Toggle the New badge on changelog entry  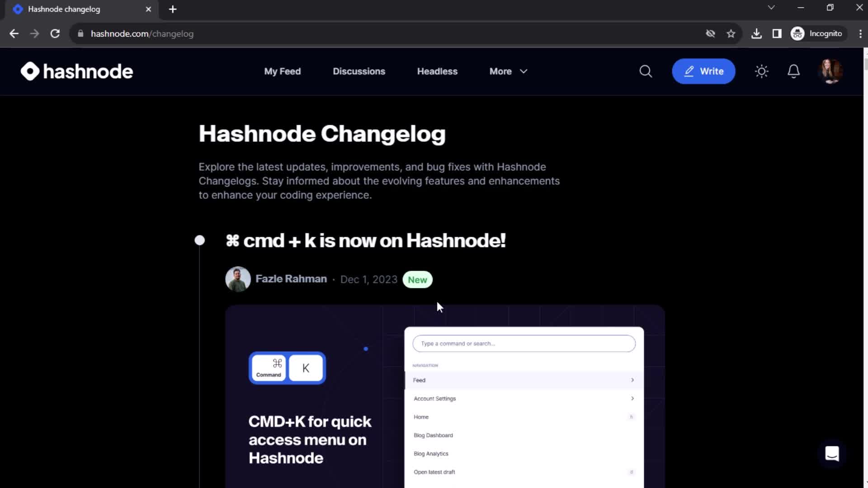pyautogui.click(x=417, y=279)
